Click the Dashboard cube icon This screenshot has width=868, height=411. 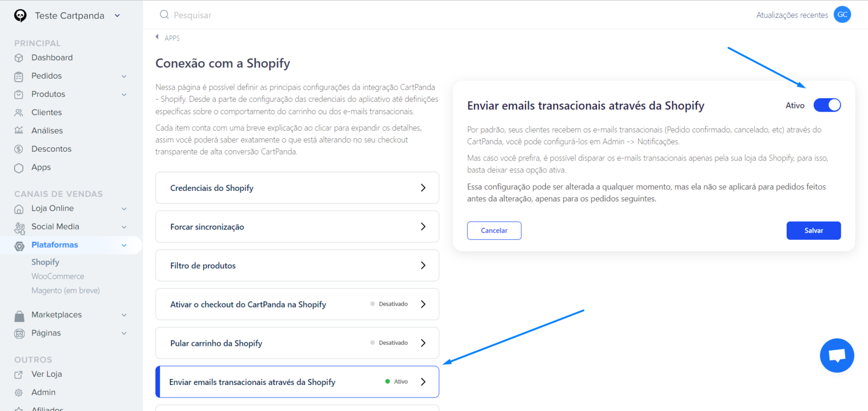[x=19, y=58]
